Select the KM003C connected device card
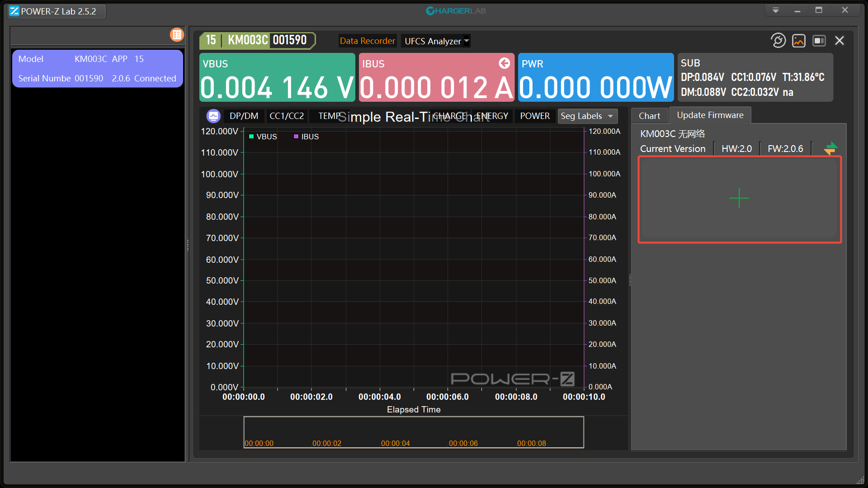Screen dimensions: 868x488 point(98,69)
